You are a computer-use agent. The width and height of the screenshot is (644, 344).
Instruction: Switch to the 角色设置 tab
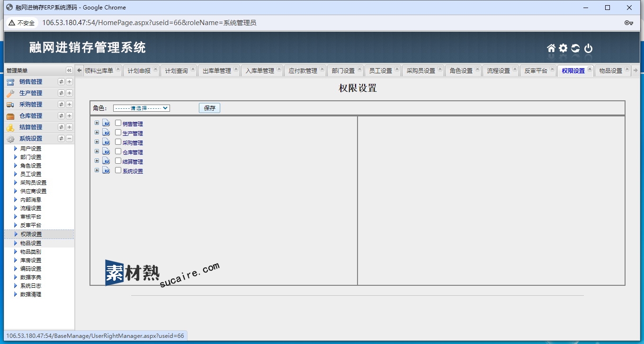461,71
